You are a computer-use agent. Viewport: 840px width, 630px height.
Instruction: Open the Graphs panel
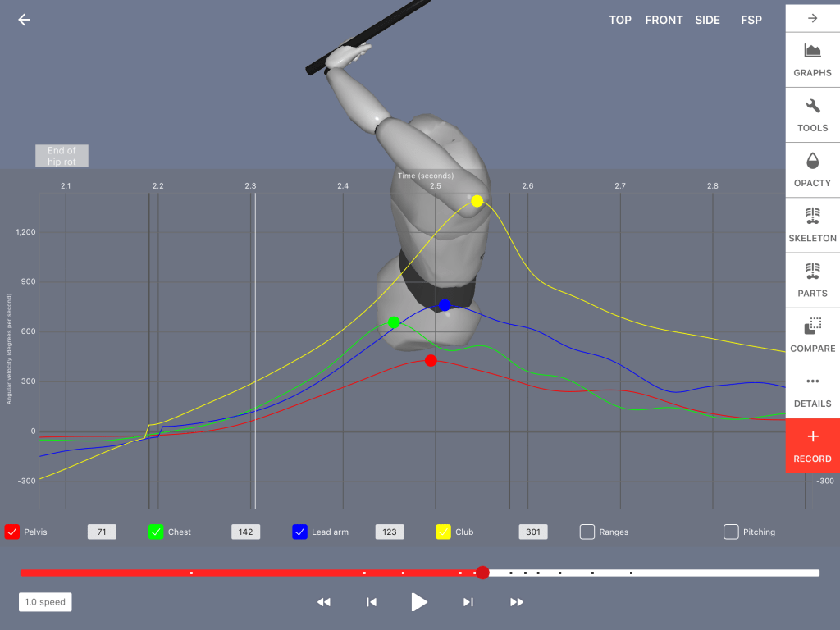point(812,60)
